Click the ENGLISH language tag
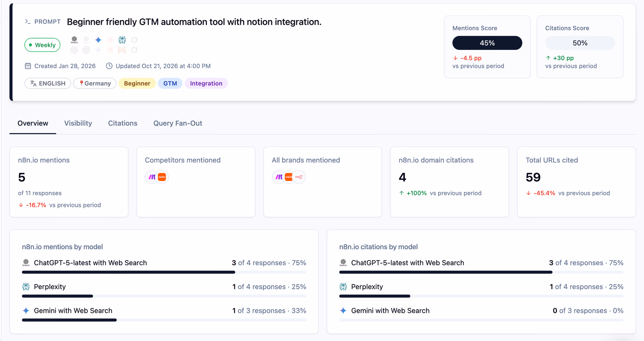 48,83
